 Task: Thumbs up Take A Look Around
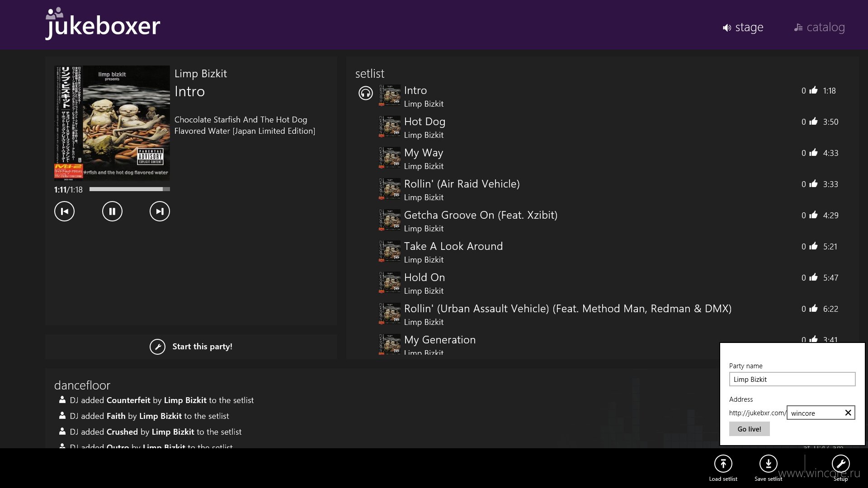coord(813,246)
